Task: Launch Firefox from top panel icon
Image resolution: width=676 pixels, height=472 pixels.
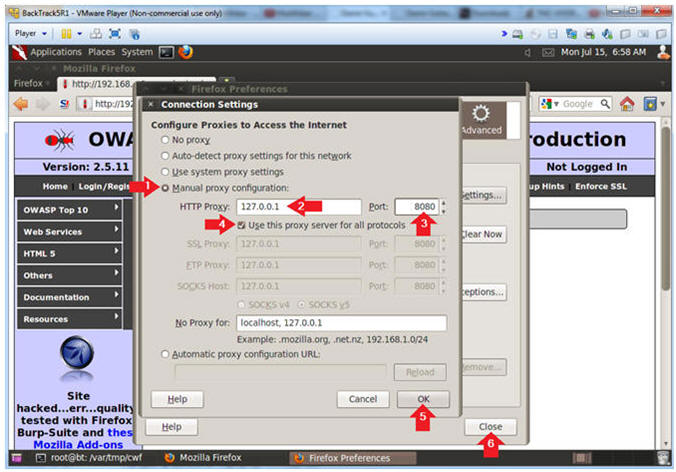Action: 185,52
